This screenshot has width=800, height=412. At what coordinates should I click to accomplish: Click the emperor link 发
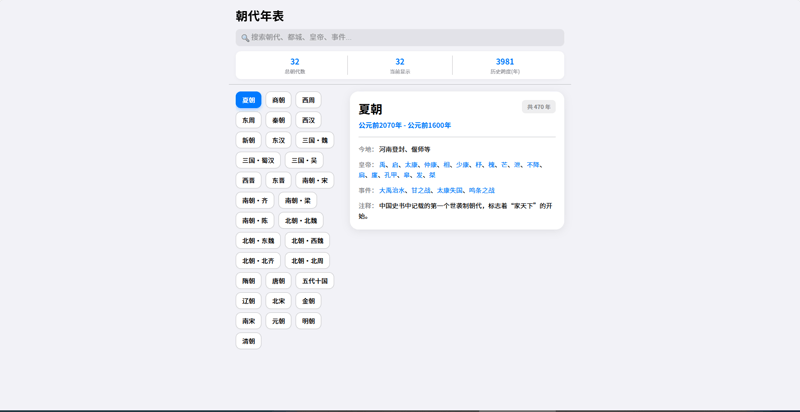[419, 175]
